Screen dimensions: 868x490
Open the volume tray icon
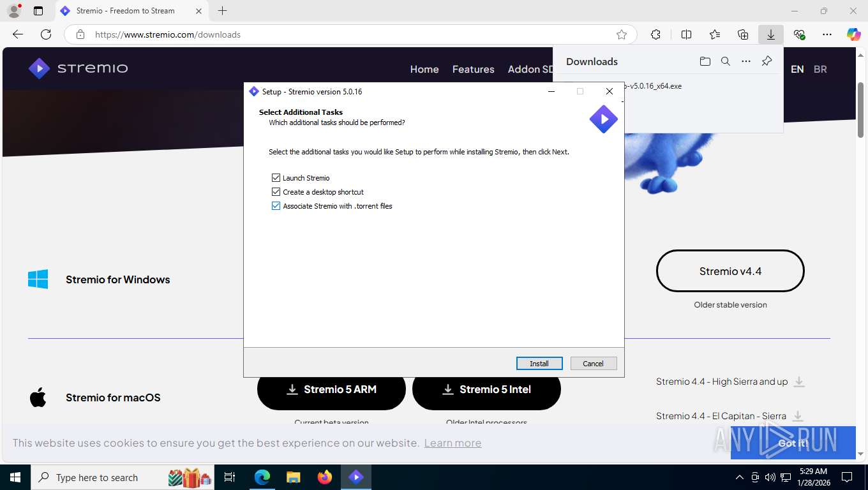pos(770,477)
